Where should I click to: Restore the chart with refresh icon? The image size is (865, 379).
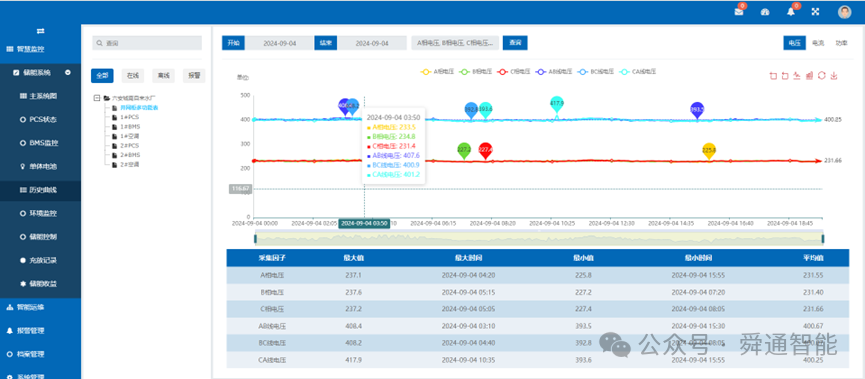tap(821, 76)
